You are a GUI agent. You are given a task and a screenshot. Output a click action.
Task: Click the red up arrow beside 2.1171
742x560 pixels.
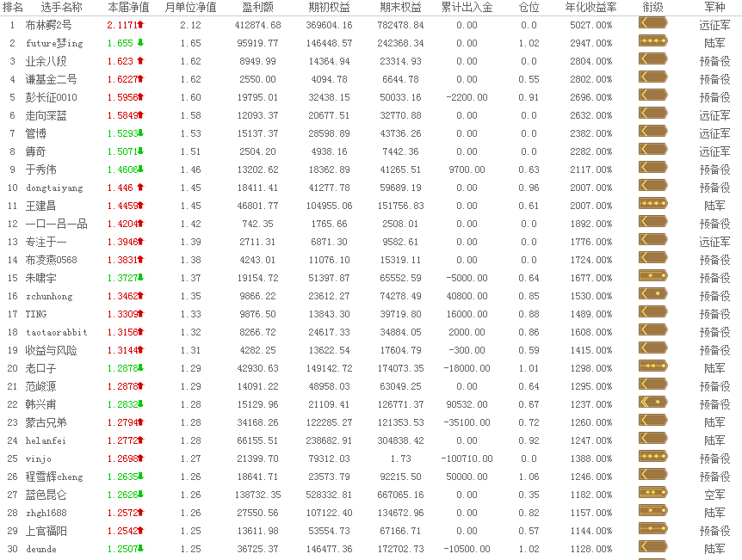point(141,25)
